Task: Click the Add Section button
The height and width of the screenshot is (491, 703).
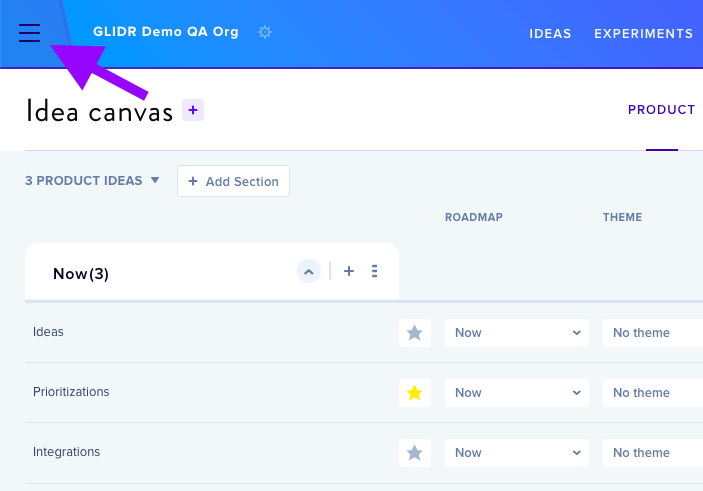Action: [233, 181]
